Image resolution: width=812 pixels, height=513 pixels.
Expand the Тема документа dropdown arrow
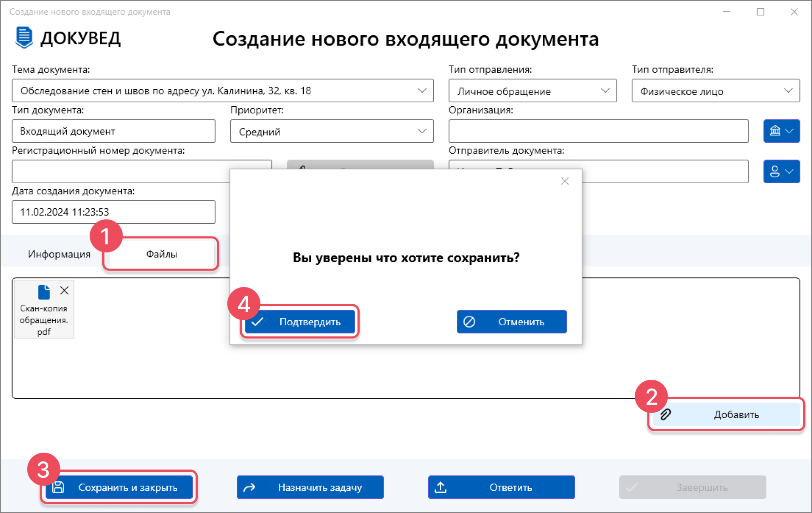tap(422, 91)
